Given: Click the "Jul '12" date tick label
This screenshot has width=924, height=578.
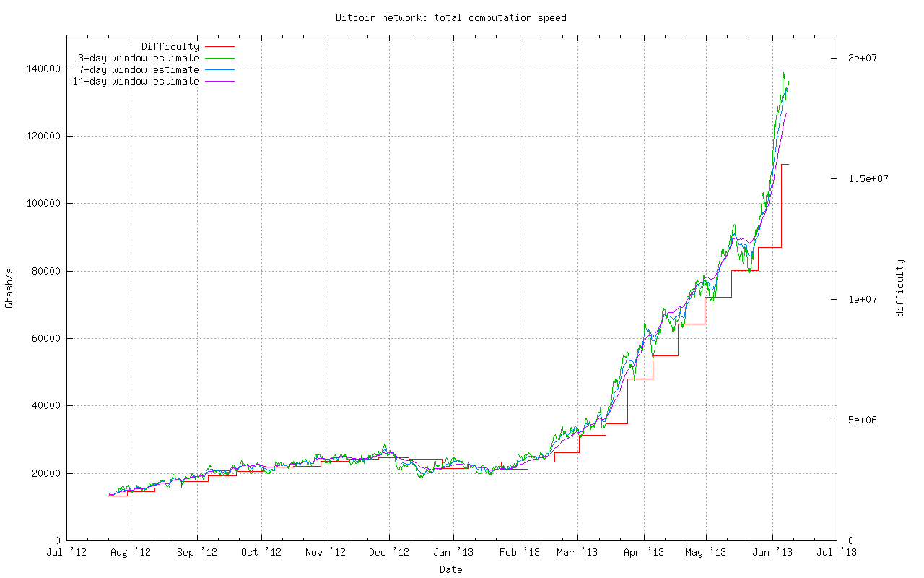Looking at the screenshot, I should (x=66, y=553).
